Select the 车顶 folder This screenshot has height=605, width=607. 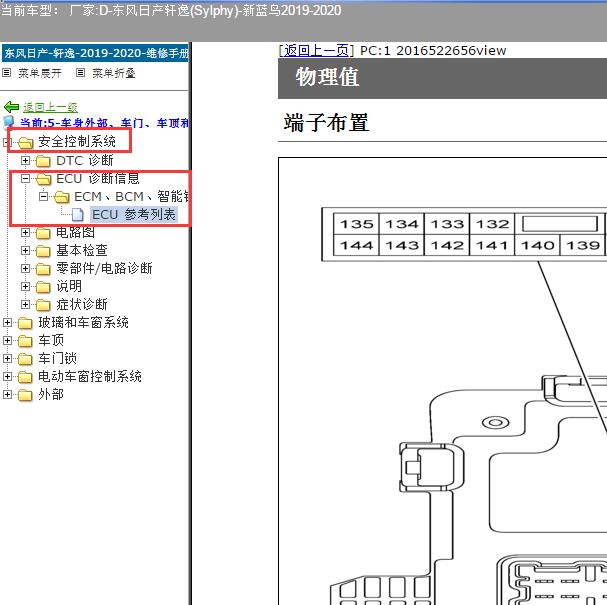[51, 340]
